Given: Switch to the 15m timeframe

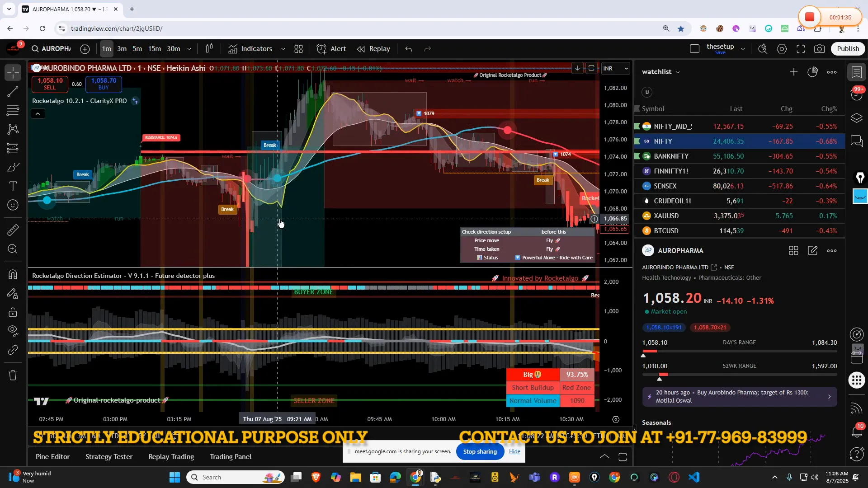Looking at the screenshot, I should (x=155, y=49).
